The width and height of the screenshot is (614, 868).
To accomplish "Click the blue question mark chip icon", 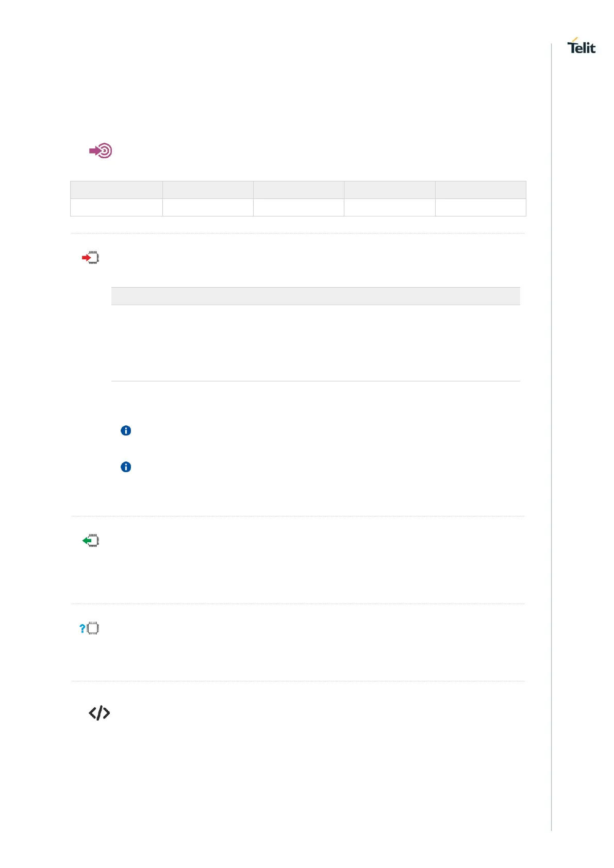I will (90, 628).
